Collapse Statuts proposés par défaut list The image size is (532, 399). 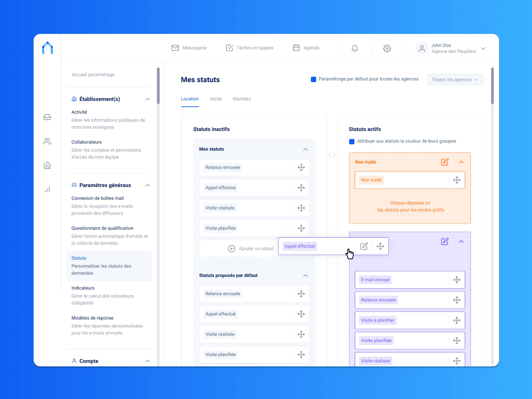305,276
